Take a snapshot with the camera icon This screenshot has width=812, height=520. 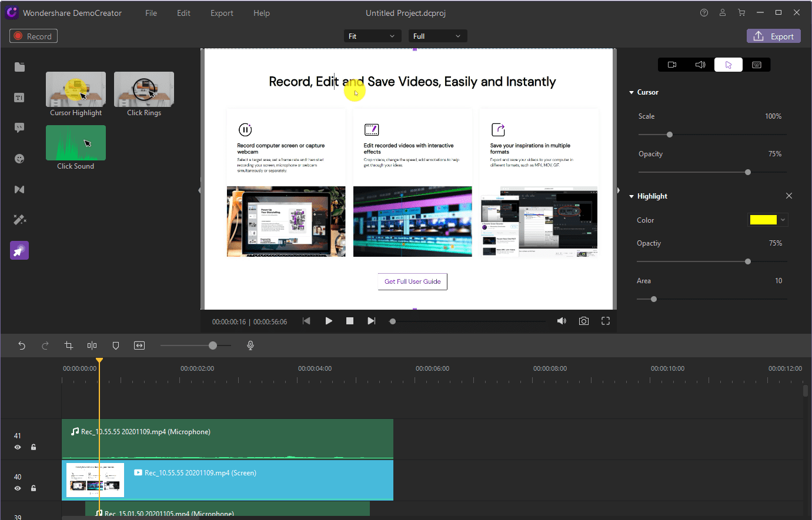pyautogui.click(x=583, y=321)
